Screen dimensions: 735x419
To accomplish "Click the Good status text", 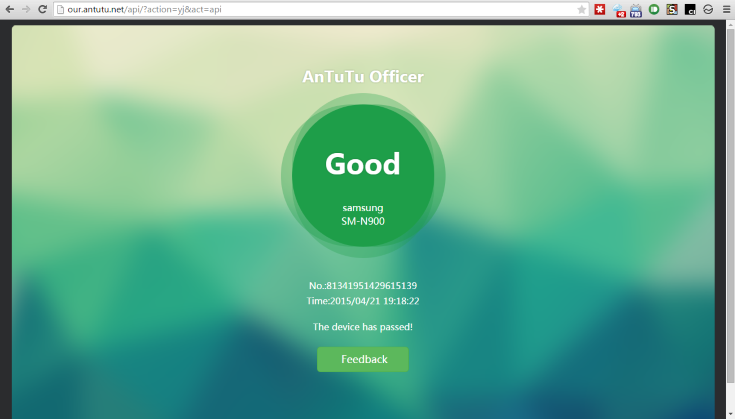I will 363,164.
